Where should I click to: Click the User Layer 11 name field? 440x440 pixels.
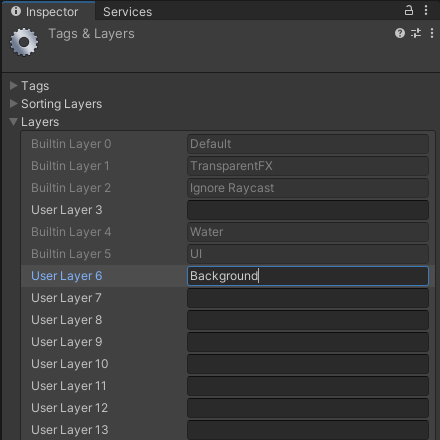[308, 386]
